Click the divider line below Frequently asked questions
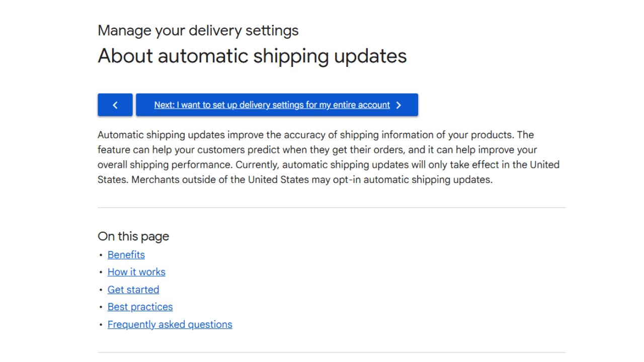This screenshot has height=362, width=644. coord(332,352)
